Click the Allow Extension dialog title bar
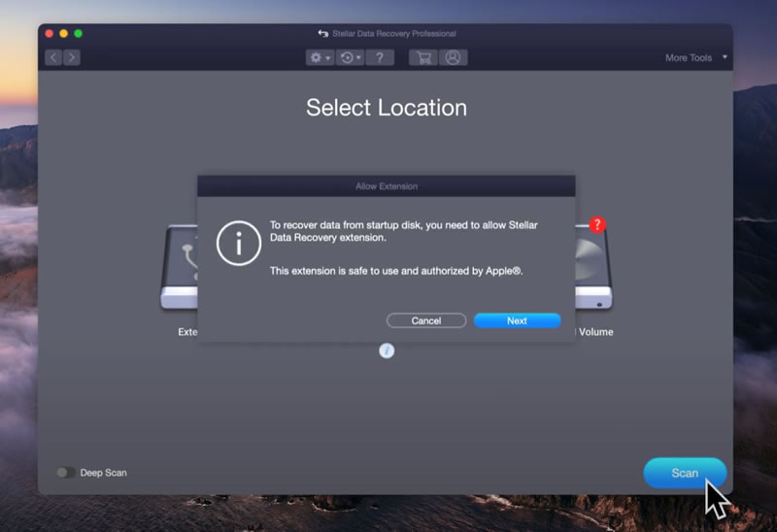The height and width of the screenshot is (532, 777). (387, 186)
